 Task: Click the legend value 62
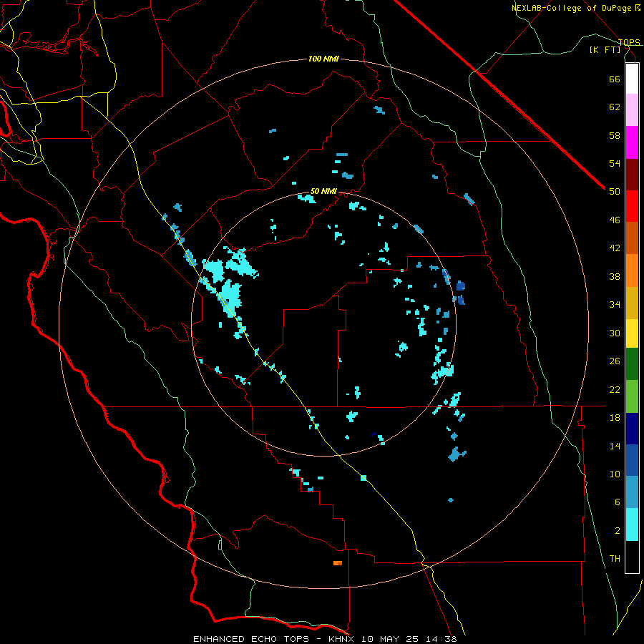(615, 107)
